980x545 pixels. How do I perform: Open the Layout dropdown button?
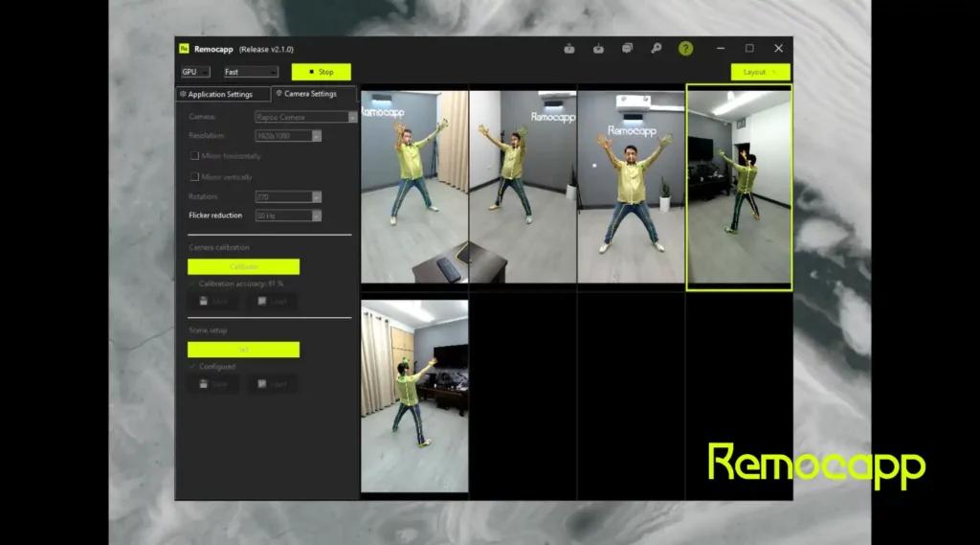tap(760, 72)
